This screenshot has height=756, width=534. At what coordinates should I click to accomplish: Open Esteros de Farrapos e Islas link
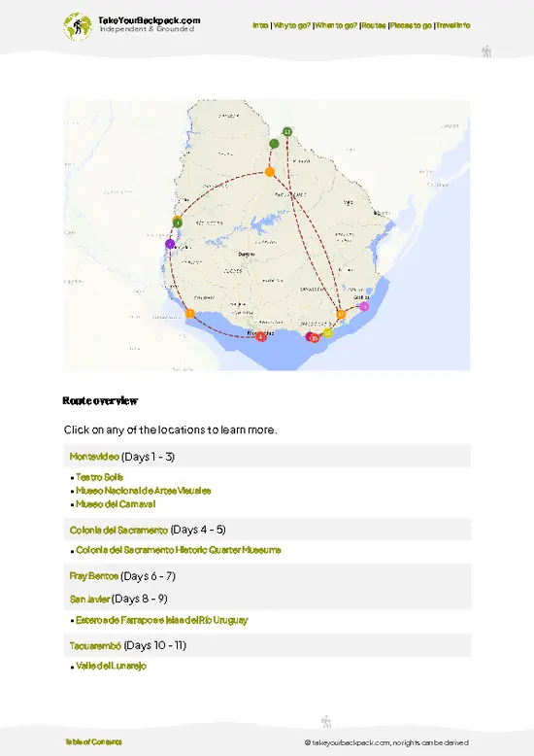pos(161,620)
